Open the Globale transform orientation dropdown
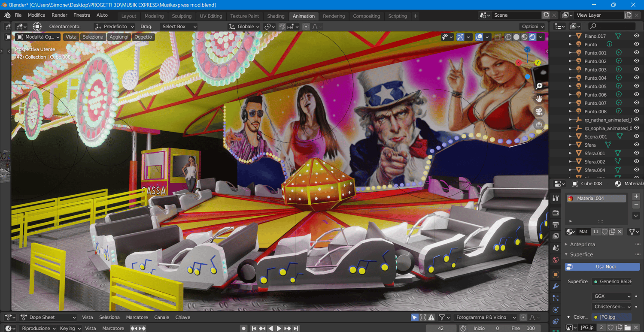This screenshot has height=332, width=644. [x=244, y=27]
